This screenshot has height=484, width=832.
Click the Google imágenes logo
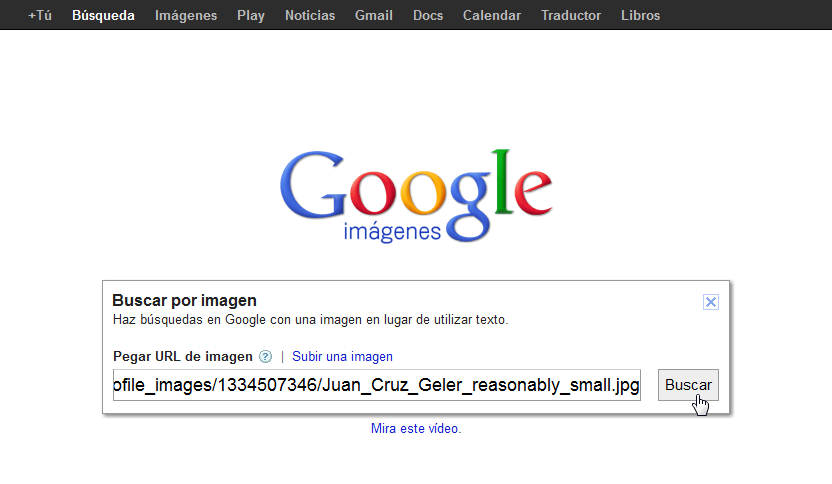[416, 196]
